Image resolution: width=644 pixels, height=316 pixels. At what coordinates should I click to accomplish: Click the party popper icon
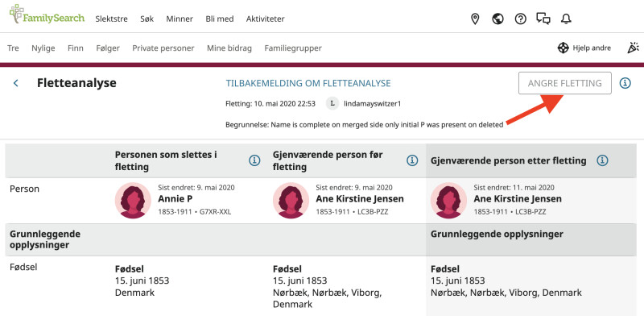point(633,48)
